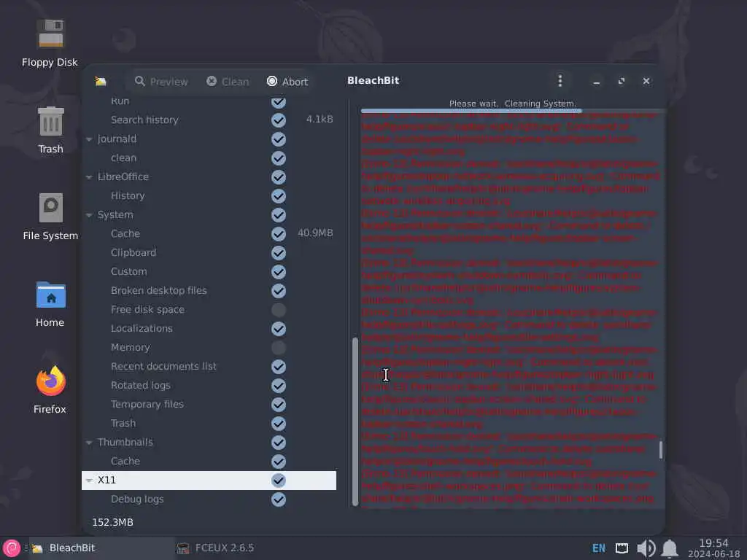Select the Temporary files row

click(x=209, y=404)
